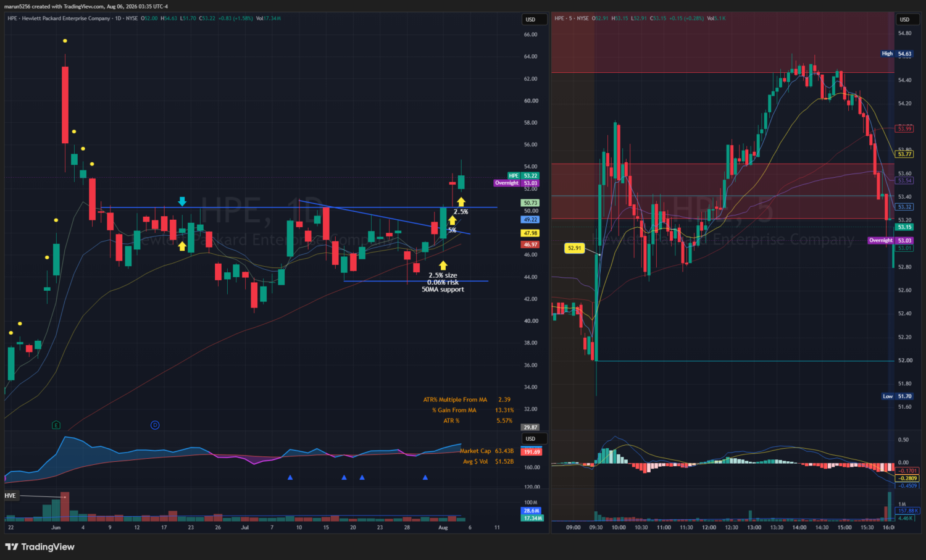
Task: Click the 'Jul' date on the daily time axis
Action: coord(245,528)
